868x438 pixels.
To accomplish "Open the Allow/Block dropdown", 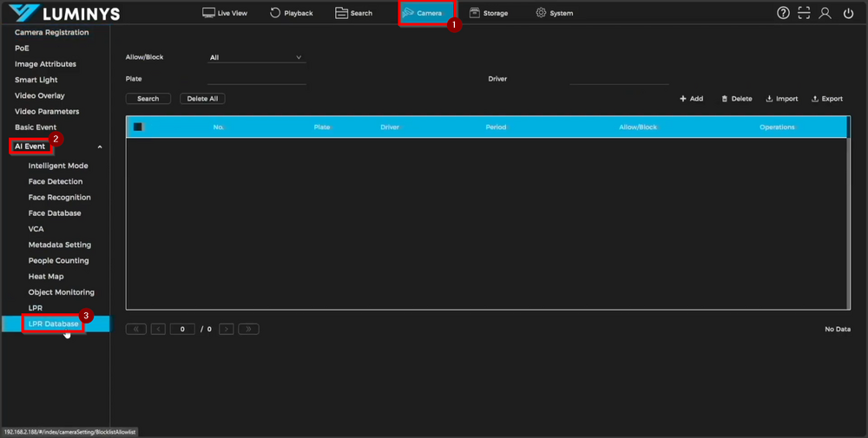I will [256, 58].
